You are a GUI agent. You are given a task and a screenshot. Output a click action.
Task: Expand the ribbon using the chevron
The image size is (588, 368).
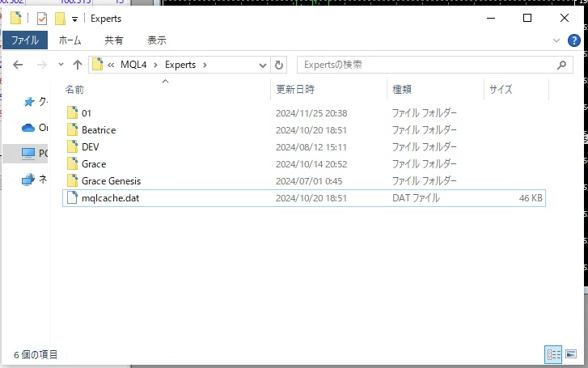556,40
